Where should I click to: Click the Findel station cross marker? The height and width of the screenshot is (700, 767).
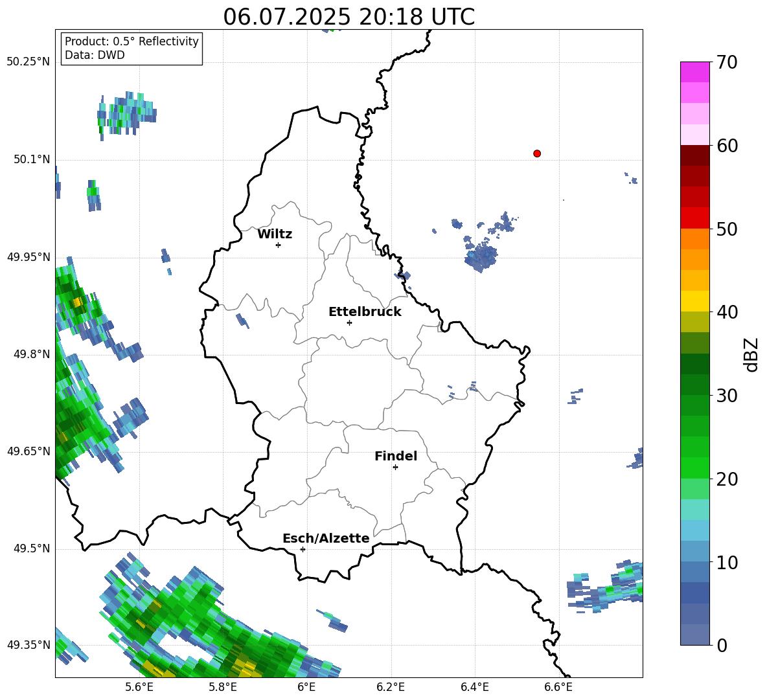pos(395,468)
